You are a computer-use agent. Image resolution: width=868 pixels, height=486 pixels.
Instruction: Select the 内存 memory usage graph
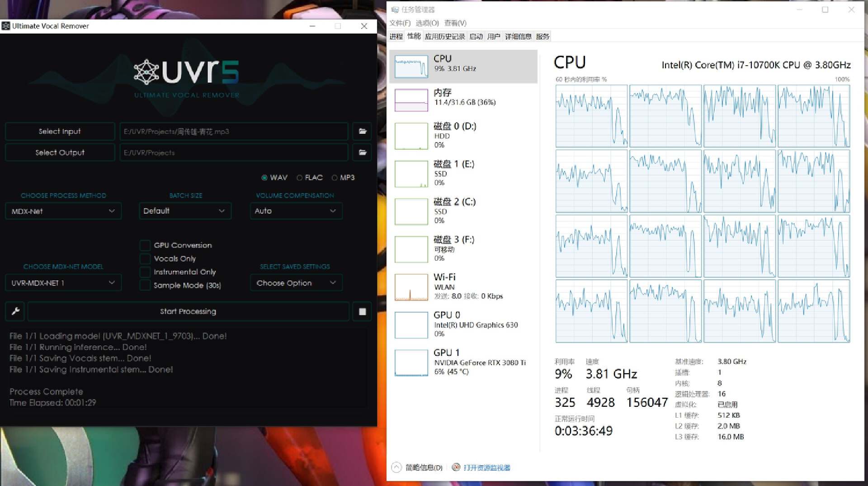click(x=411, y=100)
